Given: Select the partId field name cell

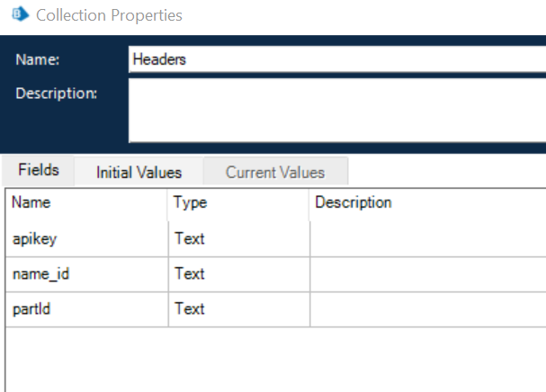Looking at the screenshot, I should (86, 309).
